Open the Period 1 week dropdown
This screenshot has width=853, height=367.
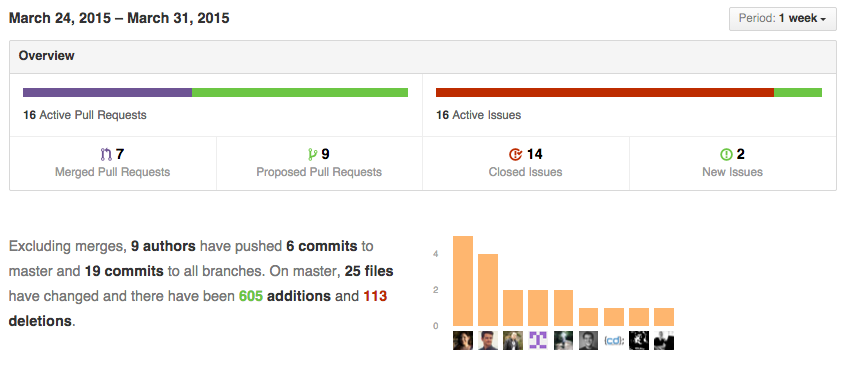[x=782, y=18]
